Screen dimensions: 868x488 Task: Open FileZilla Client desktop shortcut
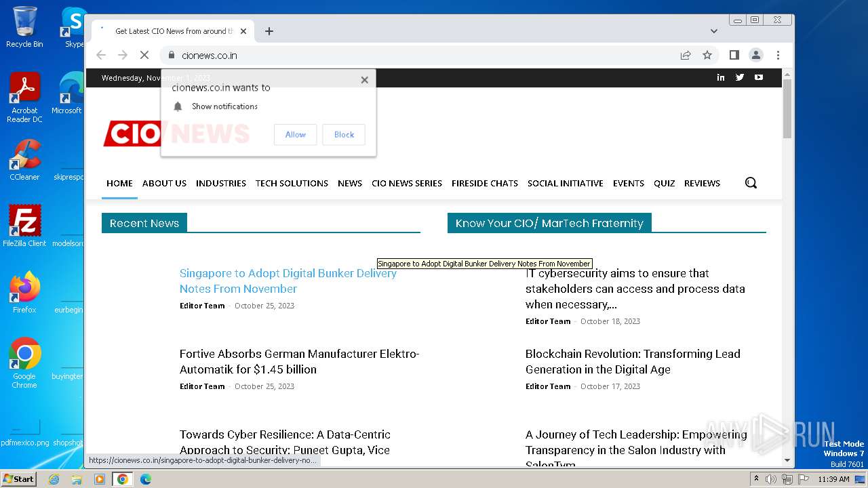[x=24, y=226]
